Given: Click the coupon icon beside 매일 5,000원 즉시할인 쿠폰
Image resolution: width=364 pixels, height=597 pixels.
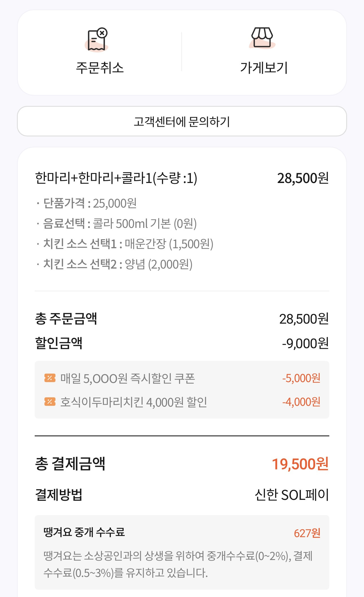Looking at the screenshot, I should tap(50, 378).
